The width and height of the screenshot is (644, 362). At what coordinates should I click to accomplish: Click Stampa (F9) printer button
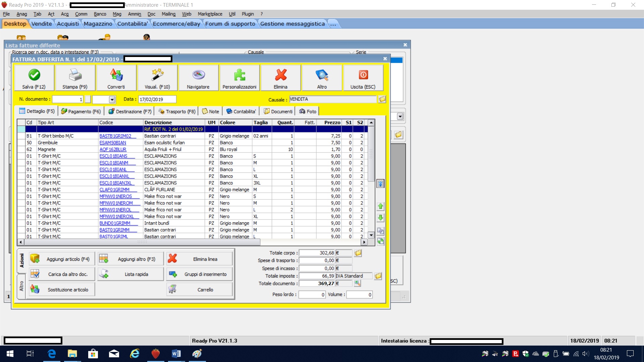75,78
